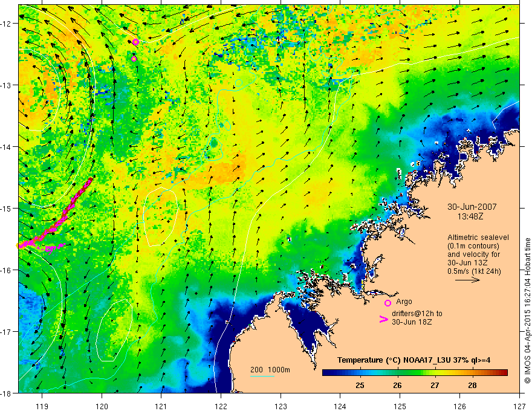This screenshot has height=411, width=532.
Task: Click the 30-Jun-2007 date text
Action: coord(472,207)
